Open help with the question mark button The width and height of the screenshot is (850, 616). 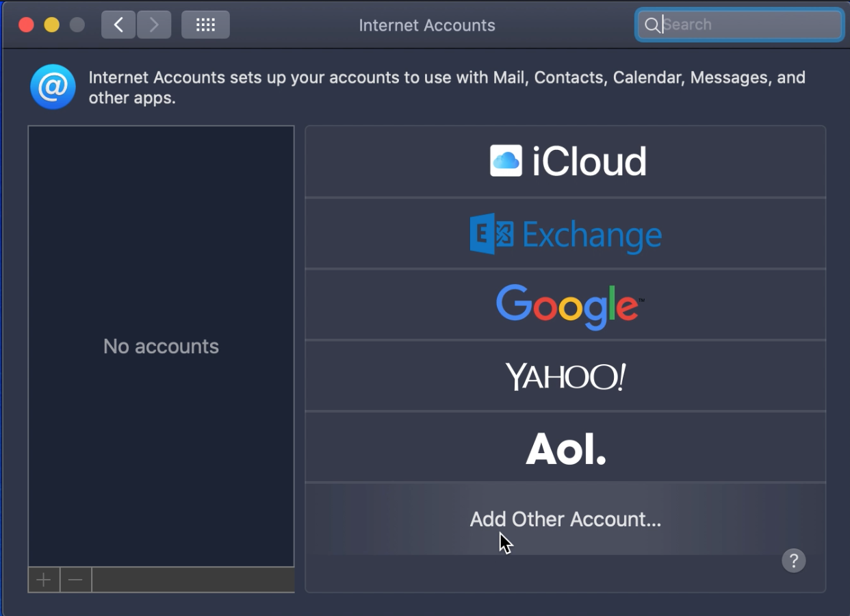point(794,561)
